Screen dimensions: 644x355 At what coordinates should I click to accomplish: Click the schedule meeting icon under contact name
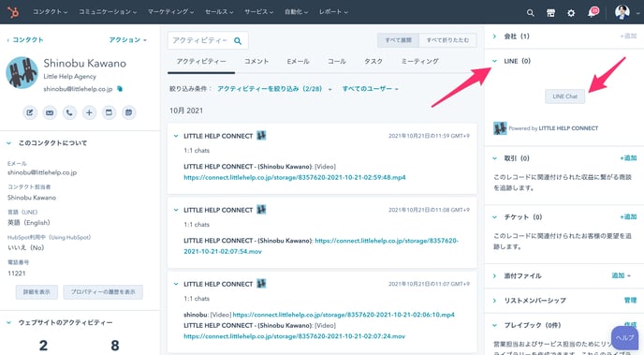(129, 112)
